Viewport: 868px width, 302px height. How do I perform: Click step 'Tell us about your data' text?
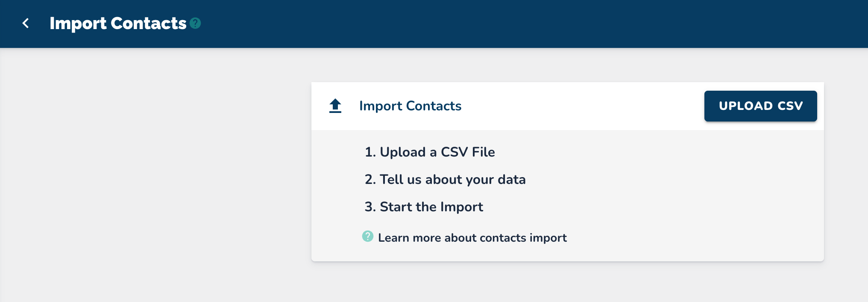tap(452, 180)
